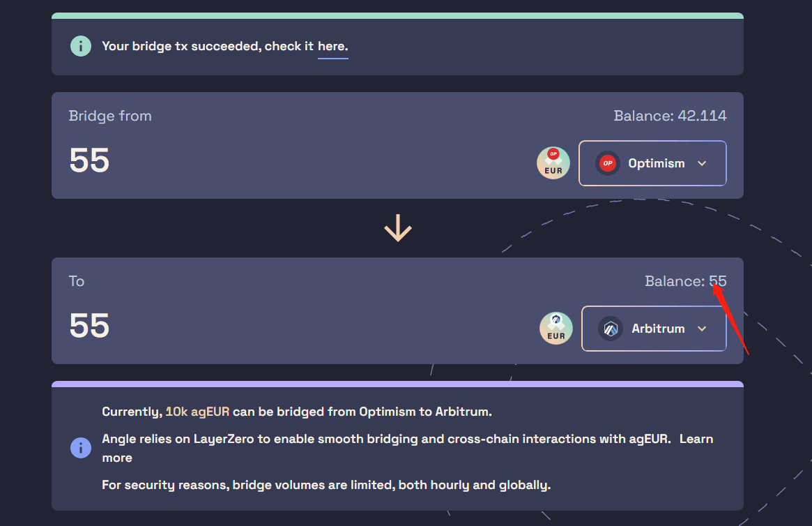
Task: Click the destination Balance: 55 text
Action: point(686,281)
